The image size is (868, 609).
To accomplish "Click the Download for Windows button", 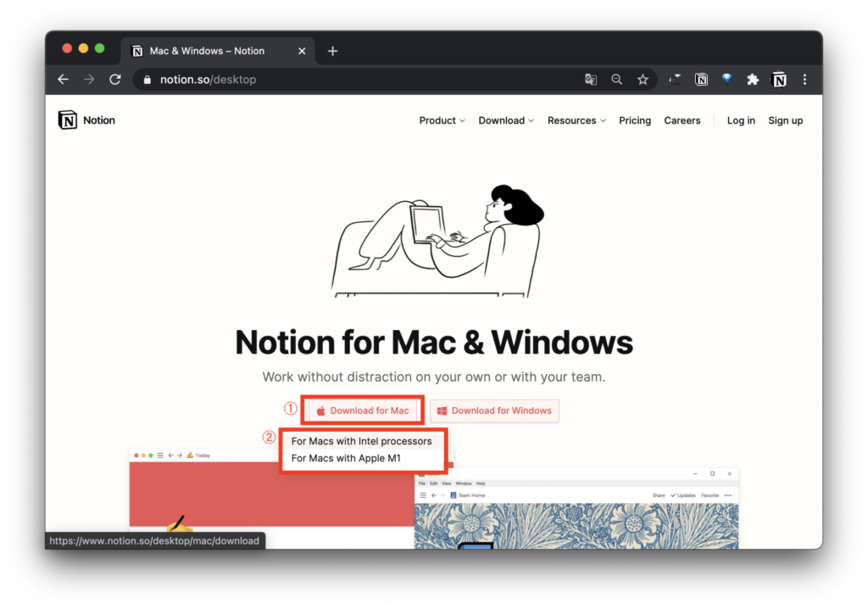I will click(494, 411).
